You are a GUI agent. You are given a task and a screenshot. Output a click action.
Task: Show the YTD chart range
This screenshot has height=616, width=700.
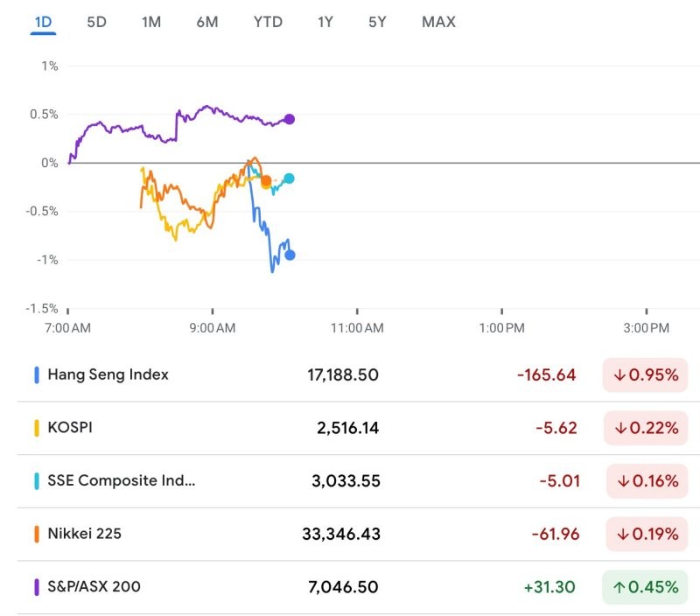point(268,22)
